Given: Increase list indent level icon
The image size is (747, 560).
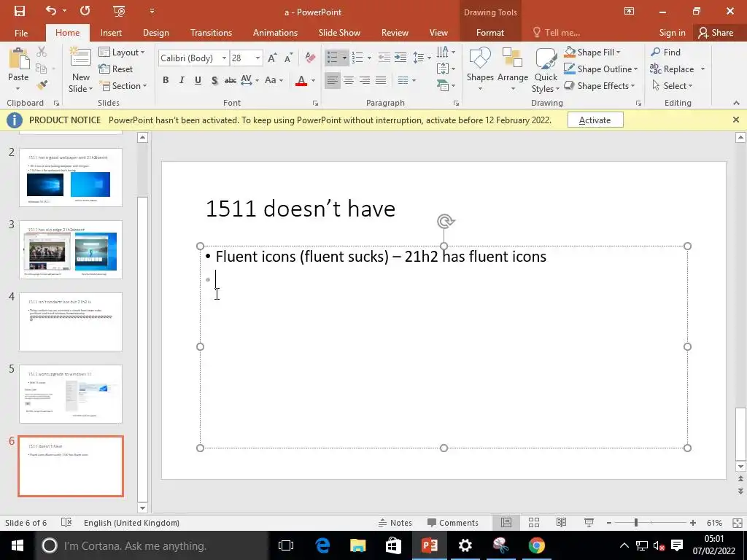Looking at the screenshot, I should pos(400,58).
